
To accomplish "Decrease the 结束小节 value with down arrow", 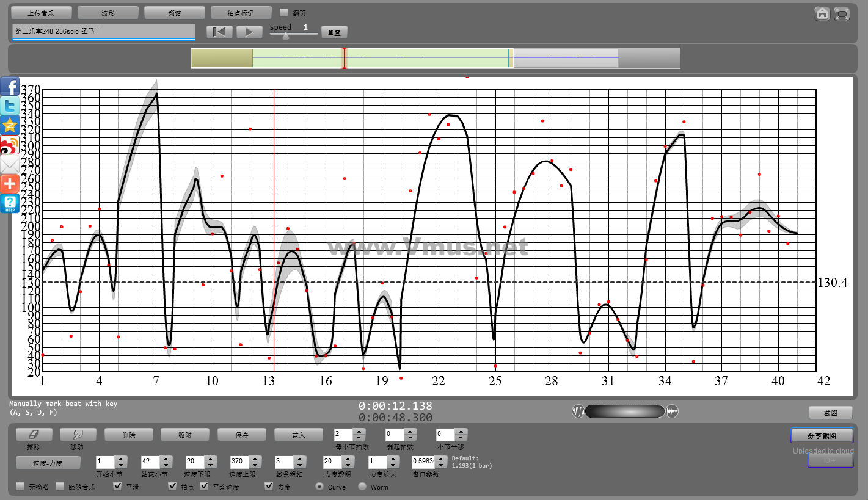I will tap(166, 465).
